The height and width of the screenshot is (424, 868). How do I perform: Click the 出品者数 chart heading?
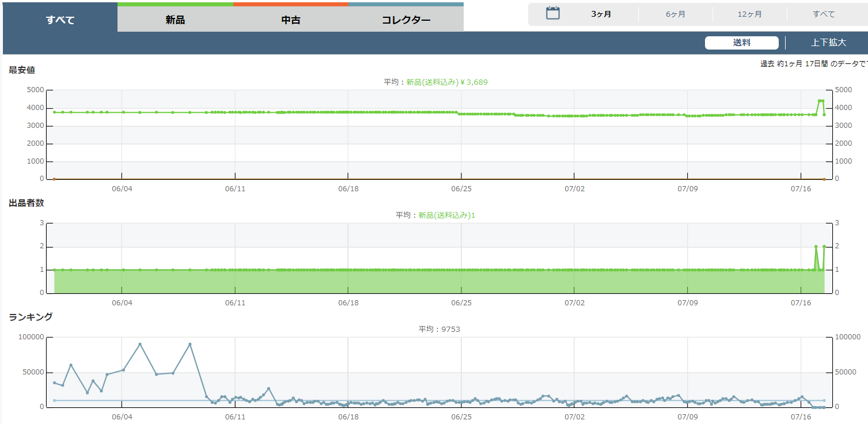point(26,203)
